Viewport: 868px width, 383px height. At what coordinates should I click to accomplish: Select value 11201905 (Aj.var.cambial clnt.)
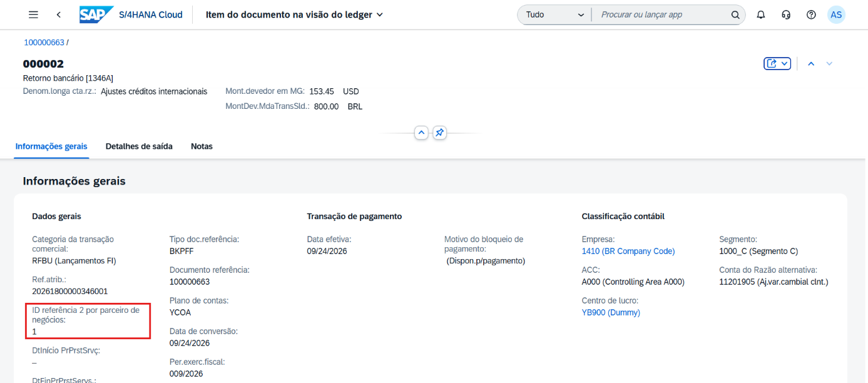pos(774,282)
